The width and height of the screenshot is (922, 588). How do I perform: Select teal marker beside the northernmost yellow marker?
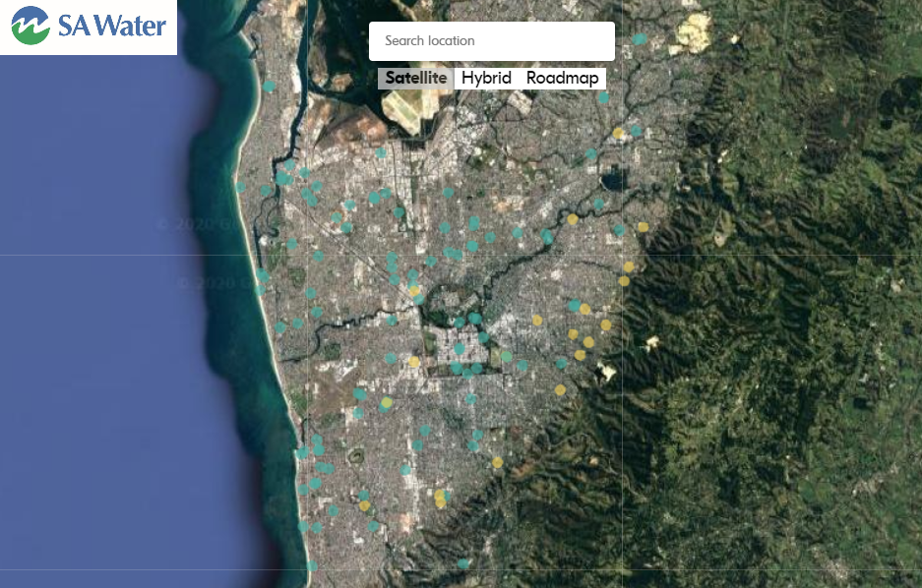pos(636,131)
